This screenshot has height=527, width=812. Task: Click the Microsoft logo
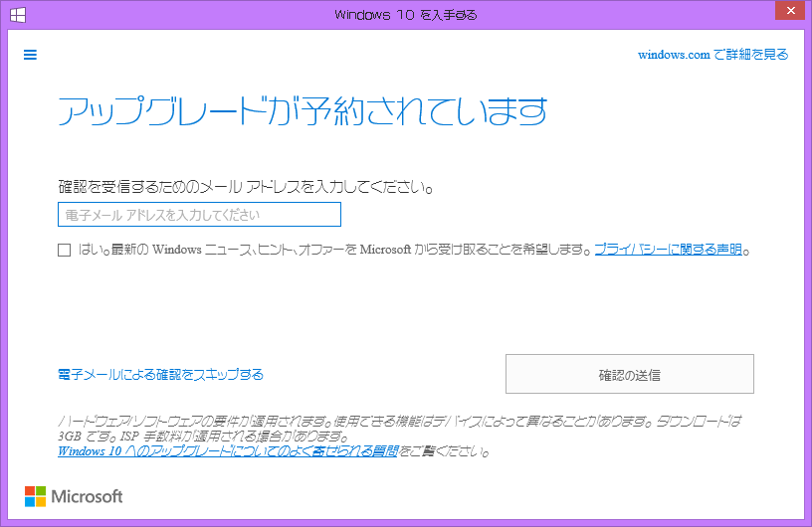(x=74, y=496)
